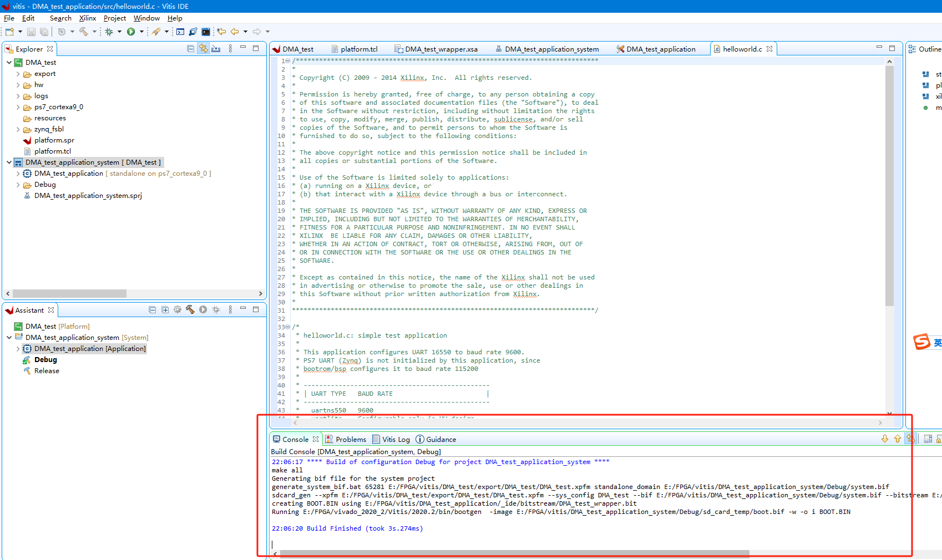942x560 pixels.
Task: Switch to the platform.tcl editor tab
Action: click(x=354, y=49)
